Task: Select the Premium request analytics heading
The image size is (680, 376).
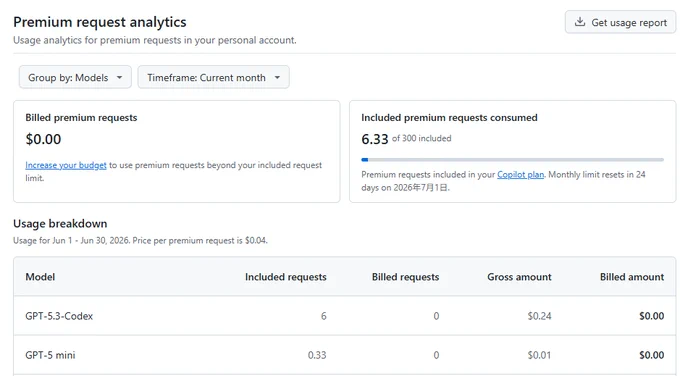Action: (x=100, y=22)
